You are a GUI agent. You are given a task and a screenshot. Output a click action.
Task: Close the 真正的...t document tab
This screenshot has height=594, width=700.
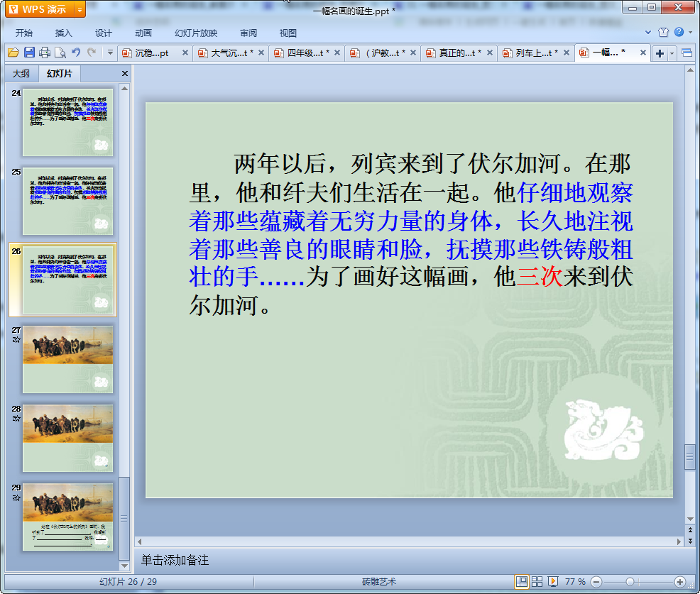489,53
